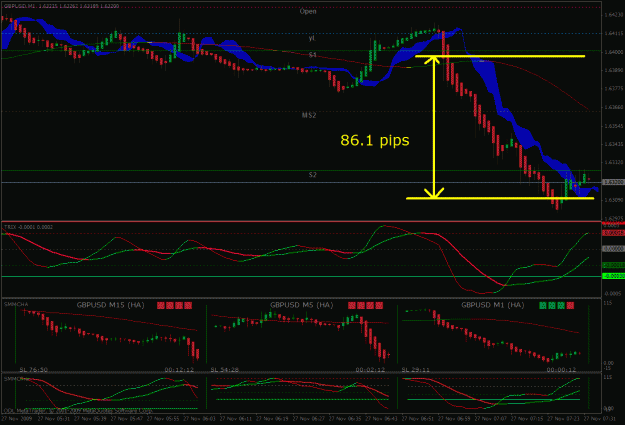Click the GBPUSD,M1 chart header text

click(61, 6)
